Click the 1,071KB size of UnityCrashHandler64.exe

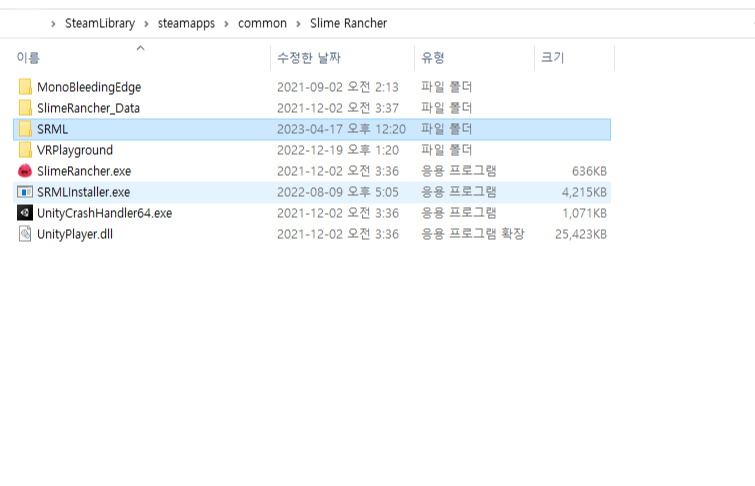point(585,213)
